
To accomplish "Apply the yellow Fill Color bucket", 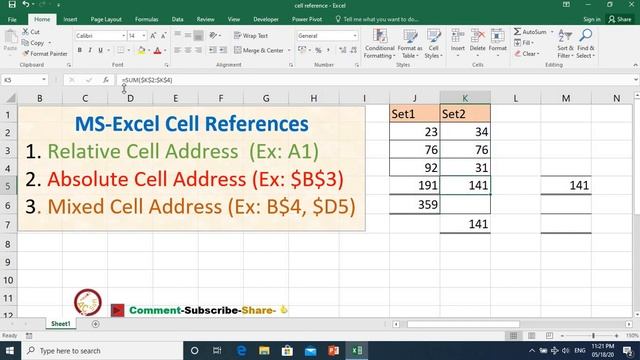I will [x=141, y=51].
